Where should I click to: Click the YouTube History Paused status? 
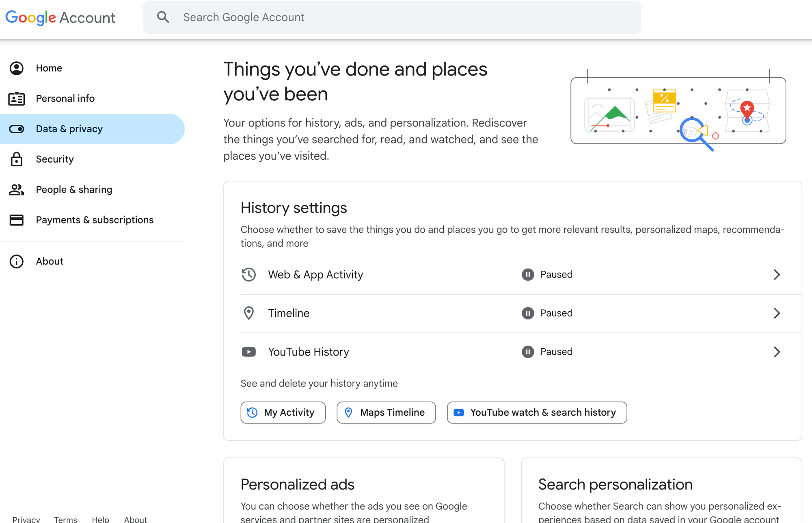tap(547, 352)
